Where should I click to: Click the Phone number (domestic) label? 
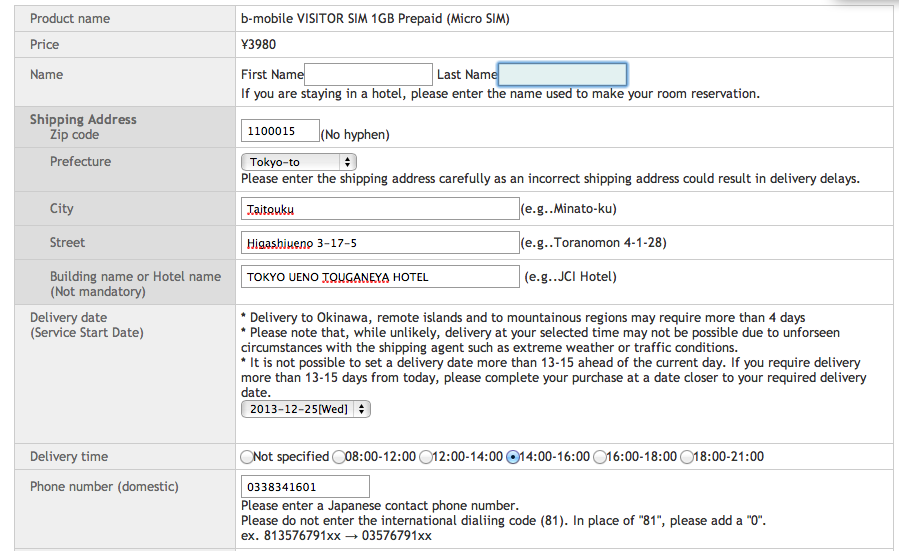[x=104, y=487]
